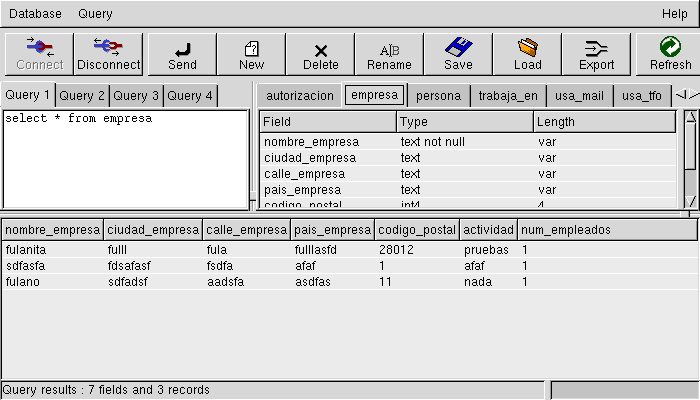This screenshot has width=700, height=400.
Task: Send the query with Send button
Action: 182,53
